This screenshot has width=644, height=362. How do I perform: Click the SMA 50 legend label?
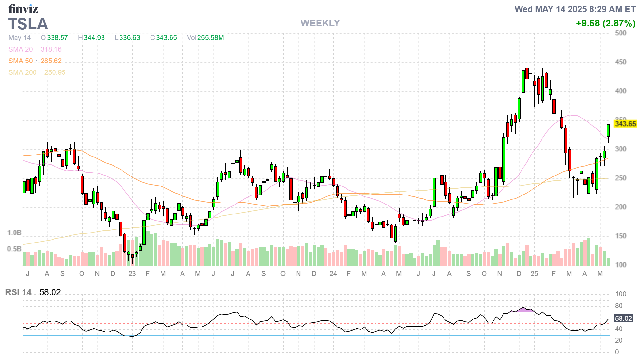click(20, 61)
